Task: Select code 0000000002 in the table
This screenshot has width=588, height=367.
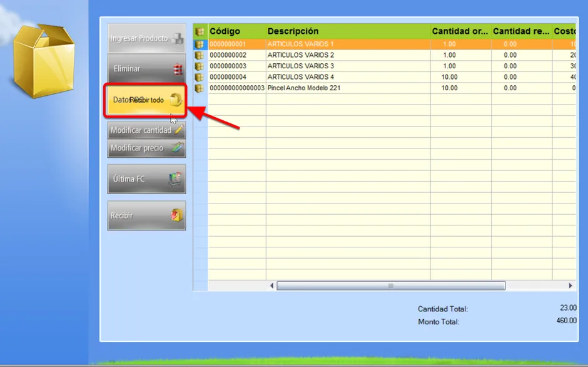Action: [237, 55]
